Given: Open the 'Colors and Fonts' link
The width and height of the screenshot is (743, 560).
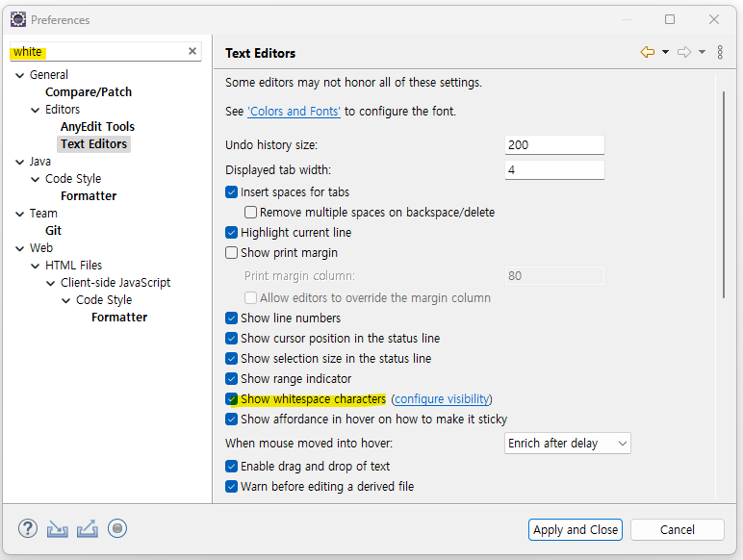Looking at the screenshot, I should click(x=294, y=112).
